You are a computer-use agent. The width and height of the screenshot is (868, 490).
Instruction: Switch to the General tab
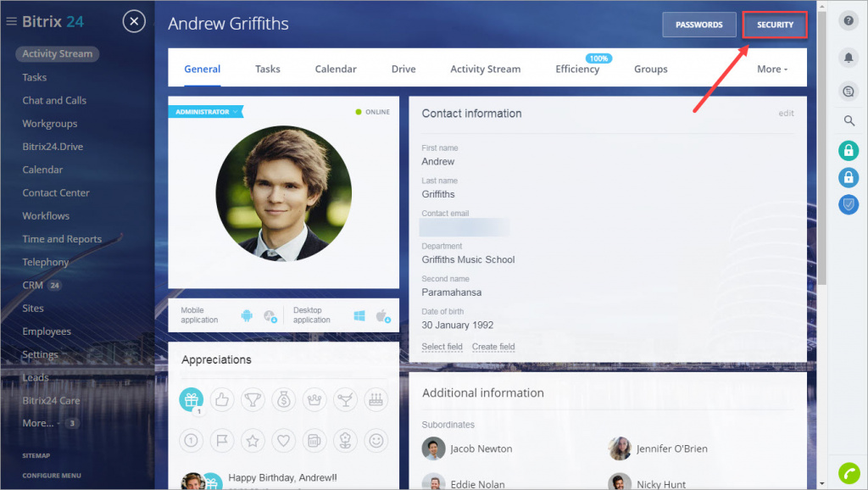[x=202, y=70]
